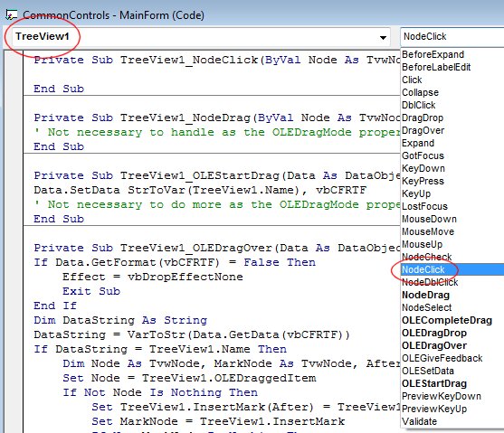This screenshot has width=504, height=433.
Task: Place cursor on Data.SetData StrToVar line
Action: 200,190
